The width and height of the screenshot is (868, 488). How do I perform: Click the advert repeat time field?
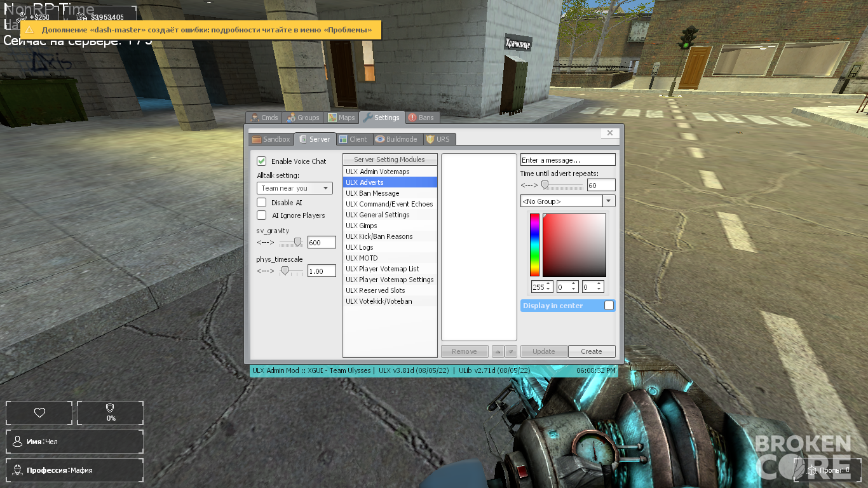coord(601,186)
